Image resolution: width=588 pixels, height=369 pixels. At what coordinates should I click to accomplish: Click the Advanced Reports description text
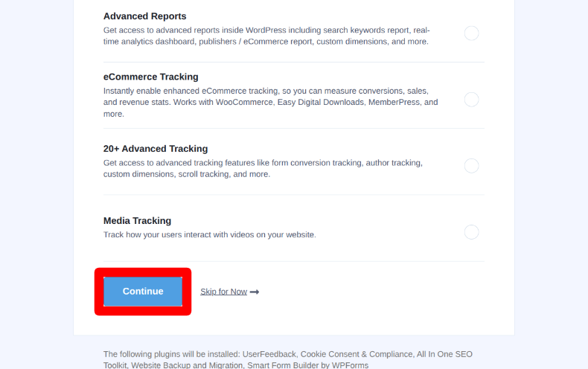[x=266, y=36]
